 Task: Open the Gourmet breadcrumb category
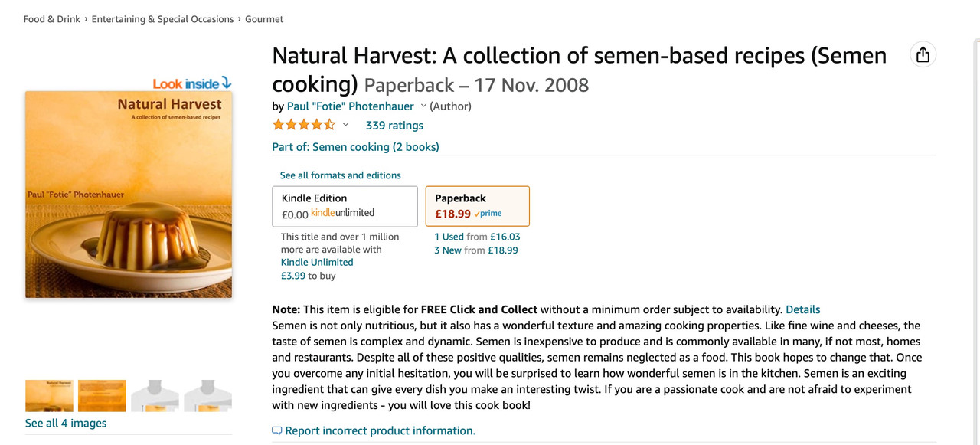(264, 19)
